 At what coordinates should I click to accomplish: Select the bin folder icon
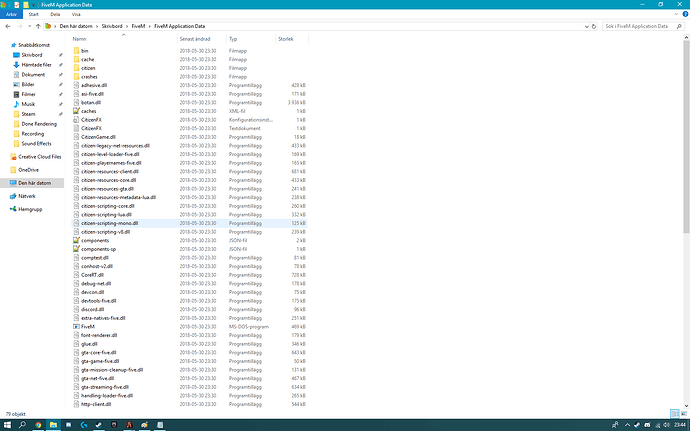[x=77, y=51]
